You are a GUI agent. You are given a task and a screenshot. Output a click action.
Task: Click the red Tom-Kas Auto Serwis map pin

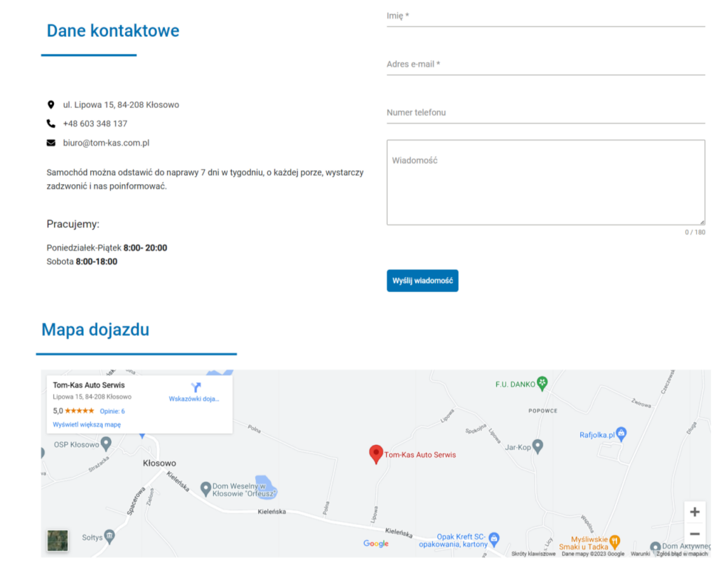376,453
